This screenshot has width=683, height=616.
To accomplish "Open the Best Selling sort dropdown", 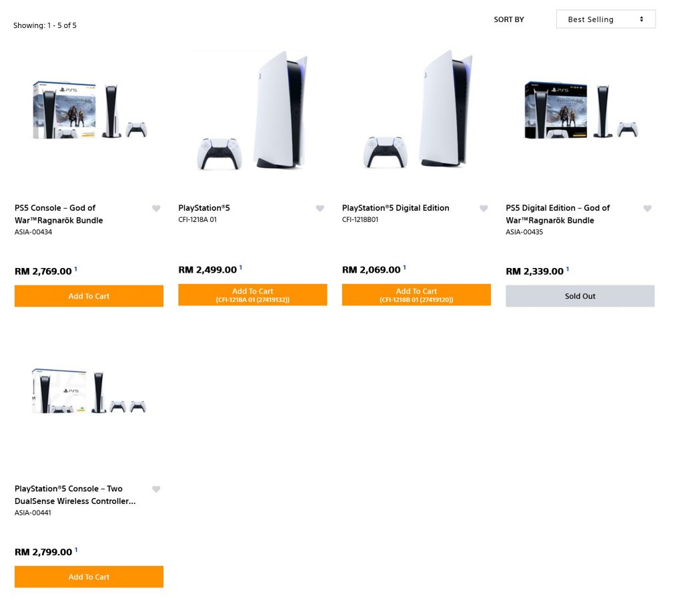I will (x=606, y=19).
